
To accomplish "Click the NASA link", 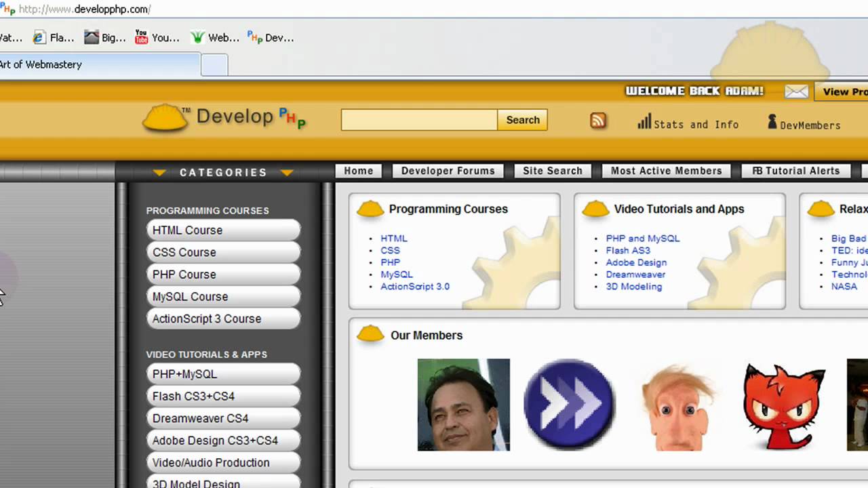I will 844,287.
